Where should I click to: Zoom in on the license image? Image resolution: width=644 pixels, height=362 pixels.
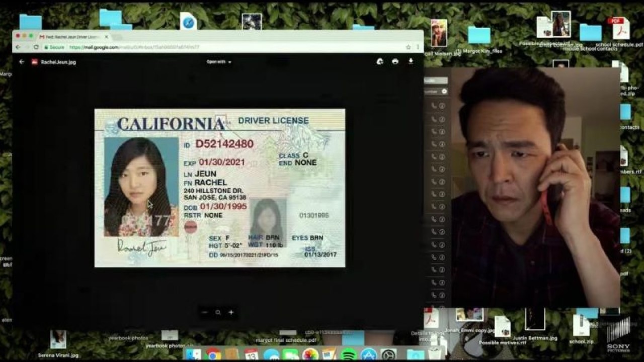231,312
